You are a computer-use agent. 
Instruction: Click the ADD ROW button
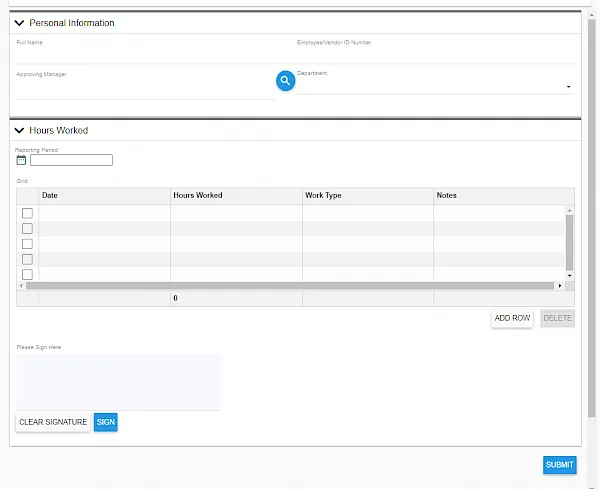coord(512,318)
